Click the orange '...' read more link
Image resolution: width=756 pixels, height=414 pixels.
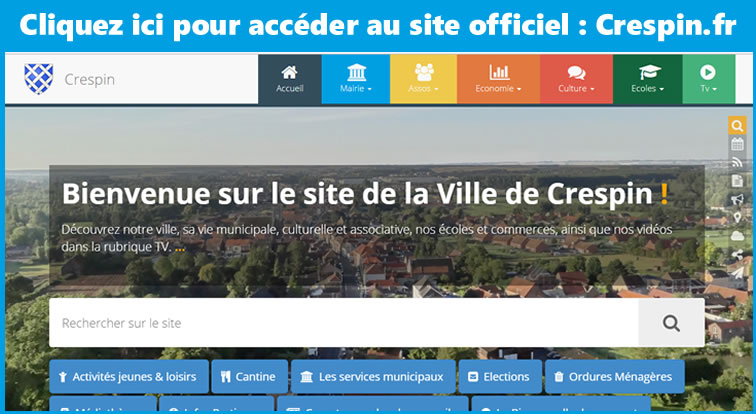(x=180, y=248)
